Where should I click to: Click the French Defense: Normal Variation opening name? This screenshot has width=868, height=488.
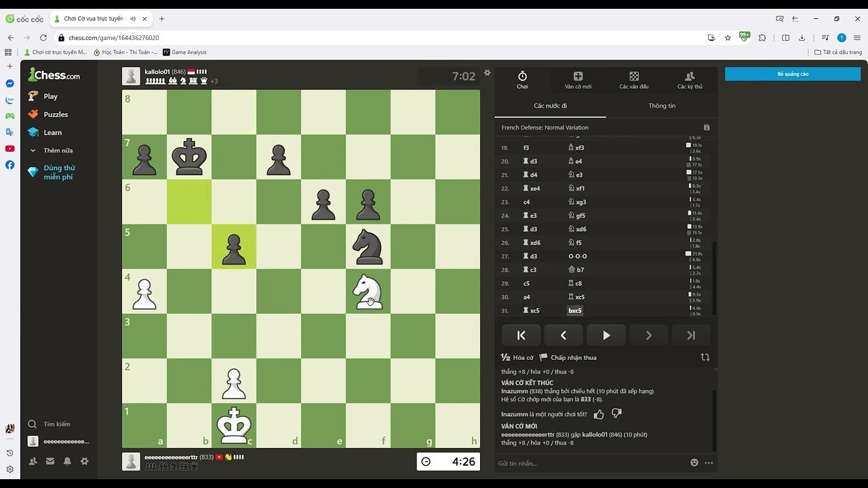[x=545, y=127]
